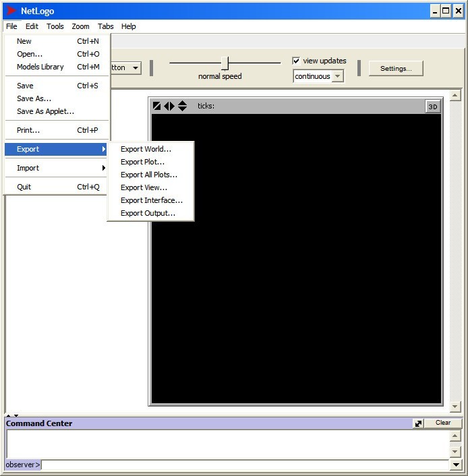
Task: Click the interface scrollbar up arrow
Action: click(x=455, y=95)
